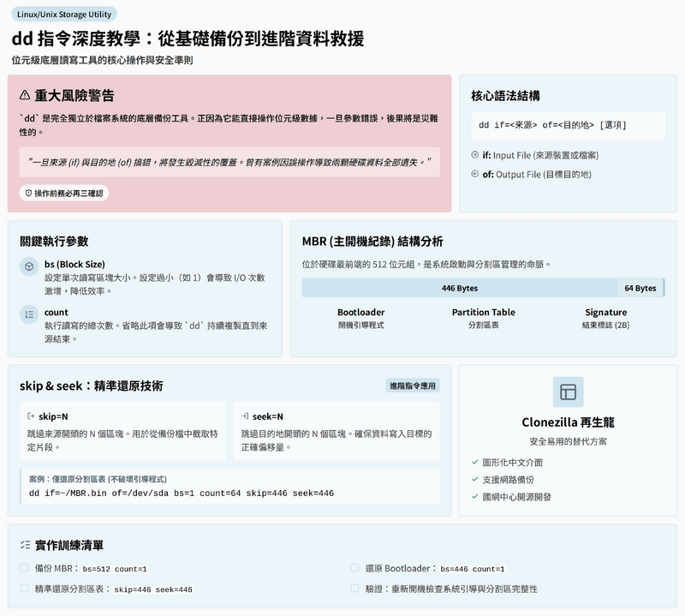Click the 進階指令應用 badge
The image size is (685, 616).
point(413,386)
